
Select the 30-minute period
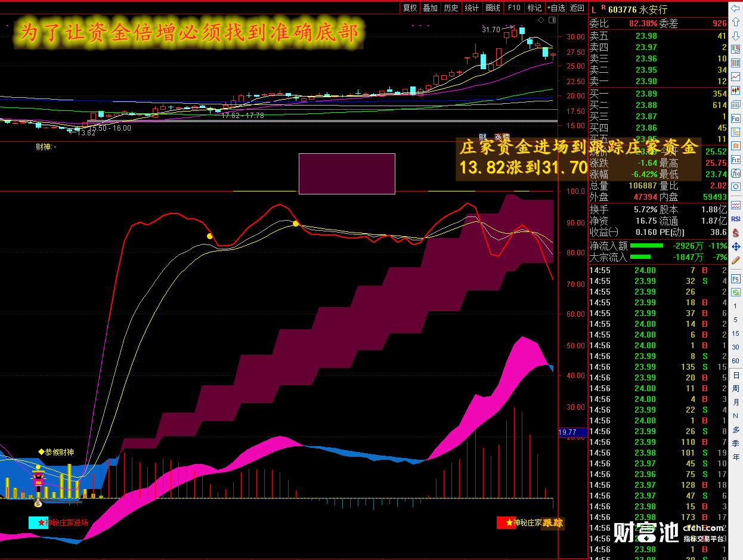[x=736, y=347]
